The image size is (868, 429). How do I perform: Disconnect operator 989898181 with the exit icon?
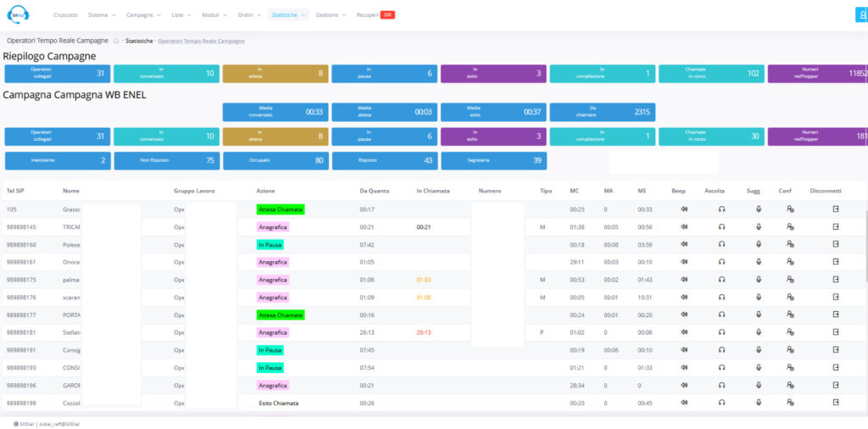point(836,332)
